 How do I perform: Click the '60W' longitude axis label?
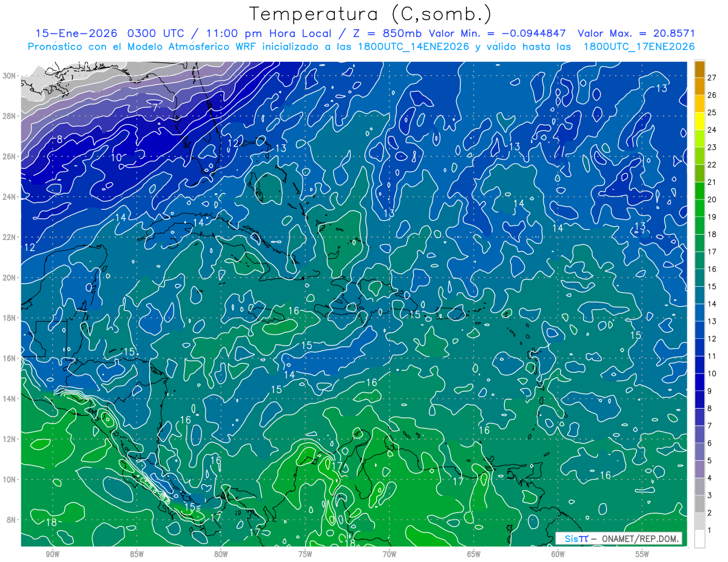click(558, 554)
